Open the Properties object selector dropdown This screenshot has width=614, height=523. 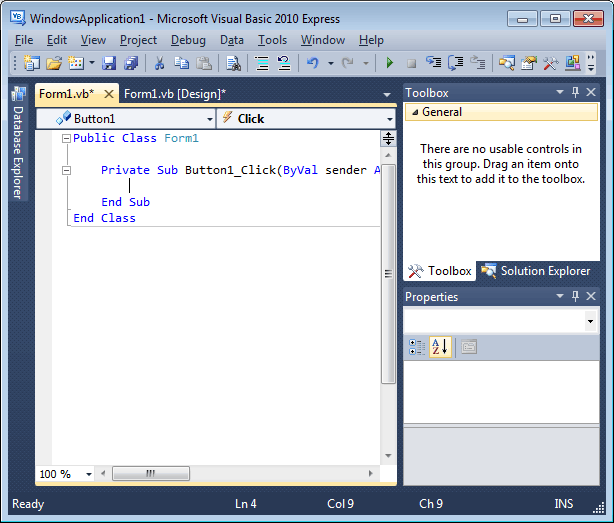click(x=591, y=321)
